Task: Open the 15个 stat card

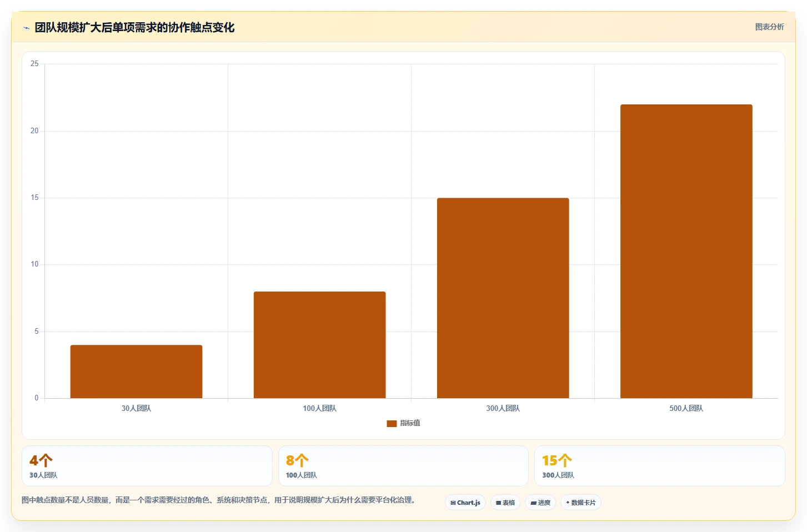Action: [660, 466]
